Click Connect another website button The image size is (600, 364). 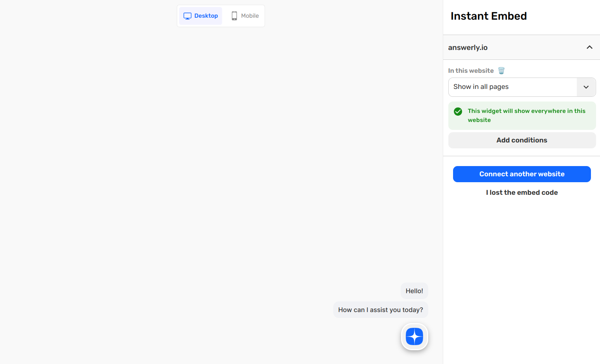(x=522, y=174)
